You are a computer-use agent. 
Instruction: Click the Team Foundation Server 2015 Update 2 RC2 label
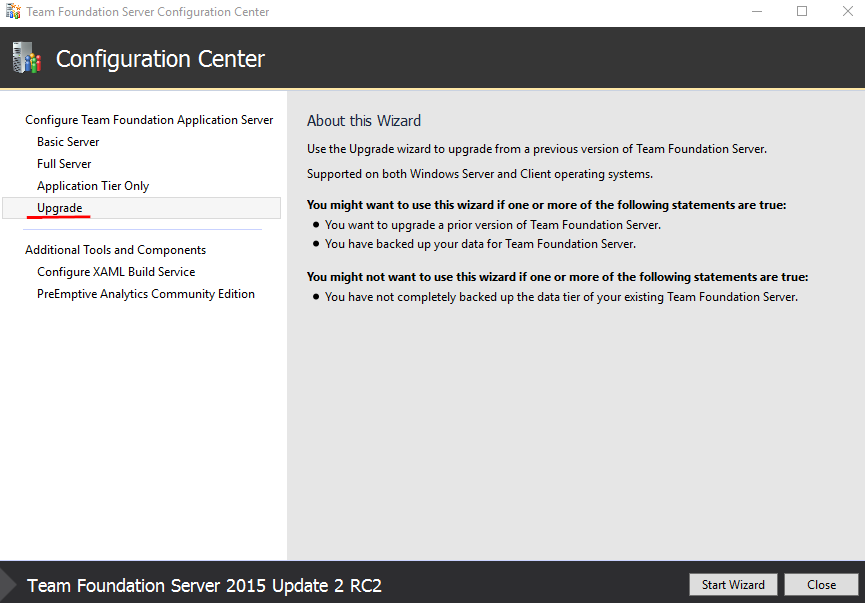(x=204, y=586)
